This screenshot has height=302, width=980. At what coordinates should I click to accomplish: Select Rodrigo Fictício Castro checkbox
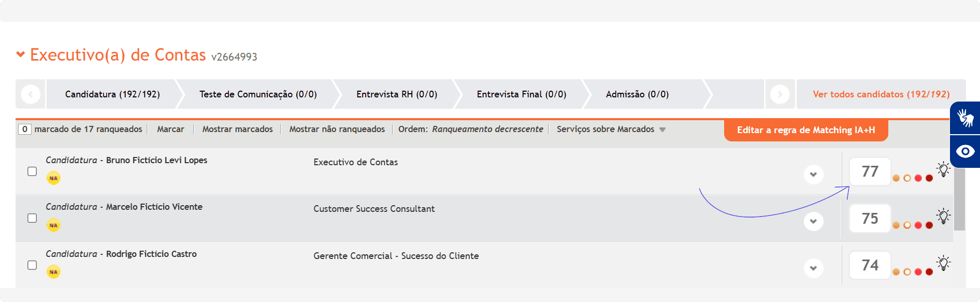(x=32, y=265)
